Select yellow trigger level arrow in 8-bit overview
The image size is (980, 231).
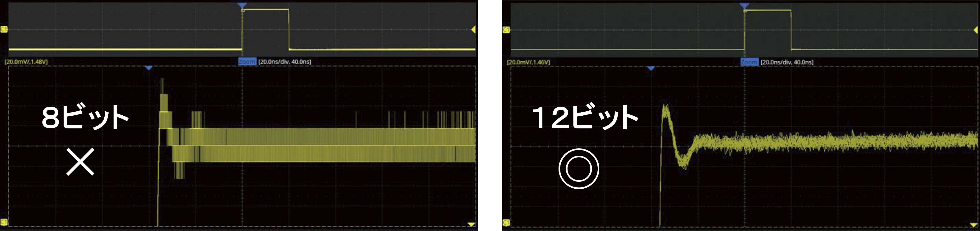click(474, 29)
